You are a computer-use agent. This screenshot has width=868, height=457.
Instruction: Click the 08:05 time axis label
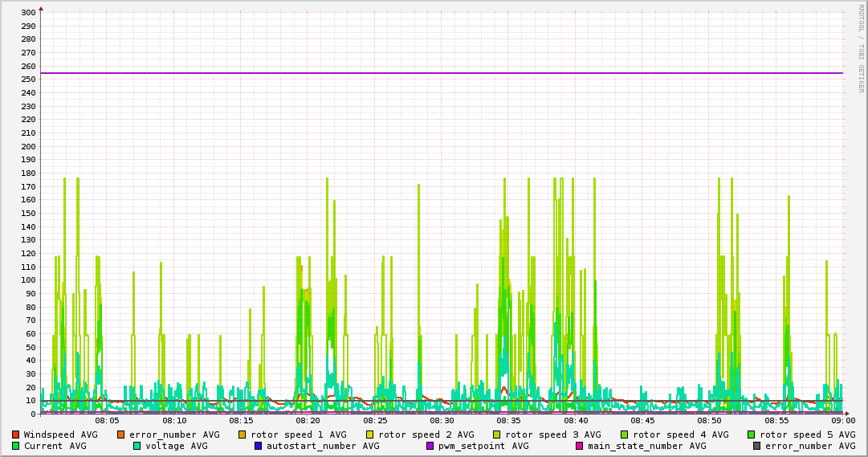(107, 421)
